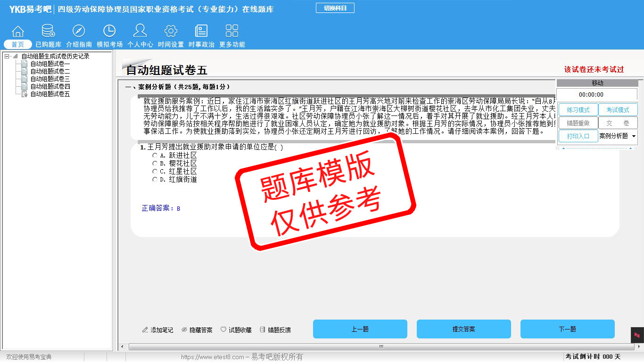Open 已购题库 database icon
The image size is (644, 362).
pos(48,32)
